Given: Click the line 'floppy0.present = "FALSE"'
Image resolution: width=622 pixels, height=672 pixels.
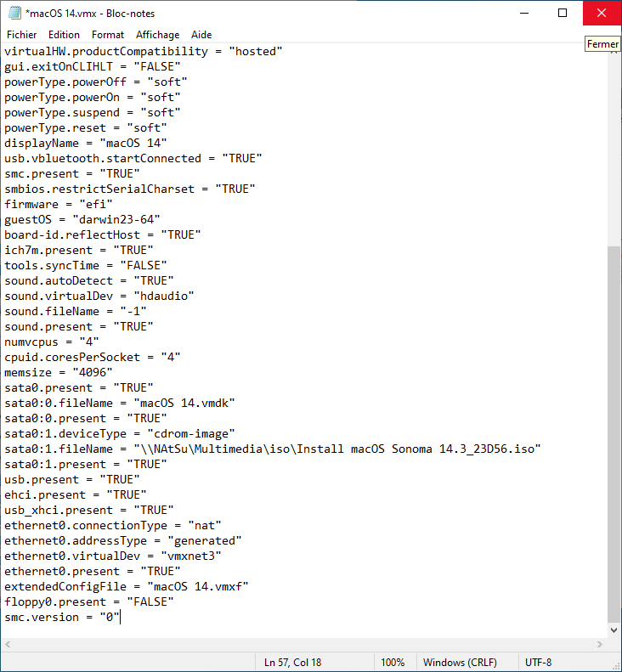Looking at the screenshot, I should point(88,601).
